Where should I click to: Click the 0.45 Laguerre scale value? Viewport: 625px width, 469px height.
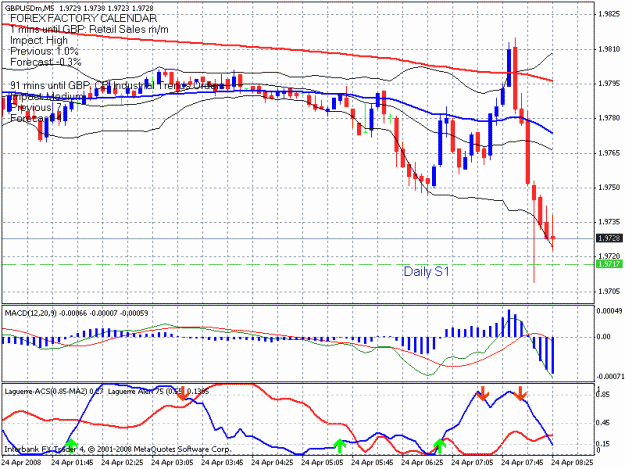pyautogui.click(x=603, y=423)
